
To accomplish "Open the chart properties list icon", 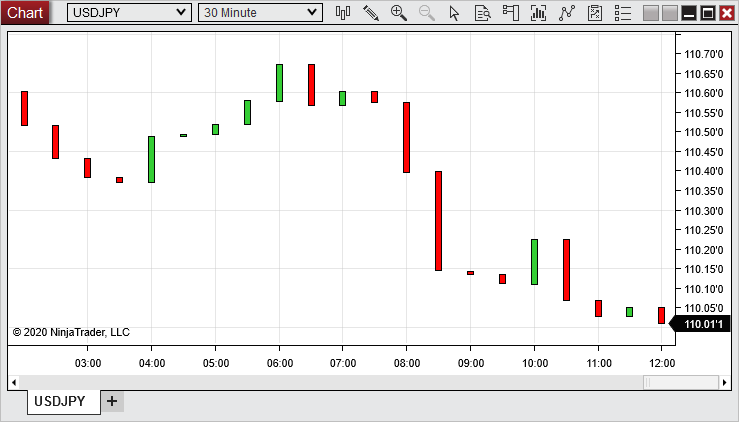I will pyautogui.click(x=622, y=13).
